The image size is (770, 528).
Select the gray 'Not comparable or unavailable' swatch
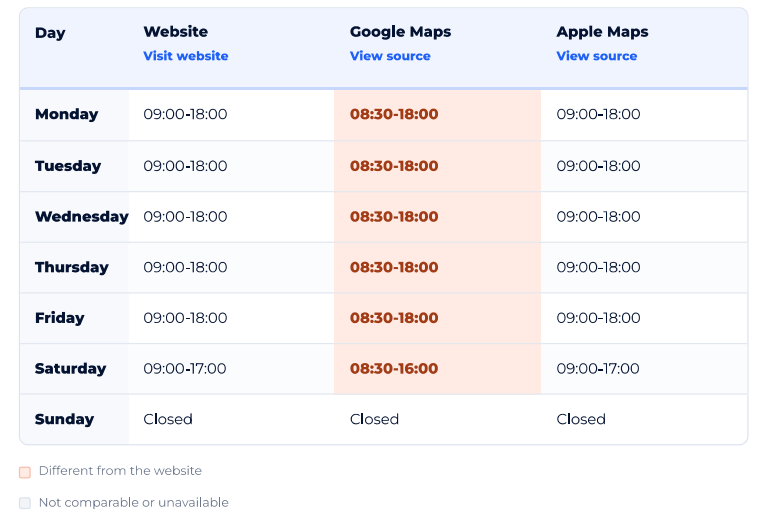[25, 503]
